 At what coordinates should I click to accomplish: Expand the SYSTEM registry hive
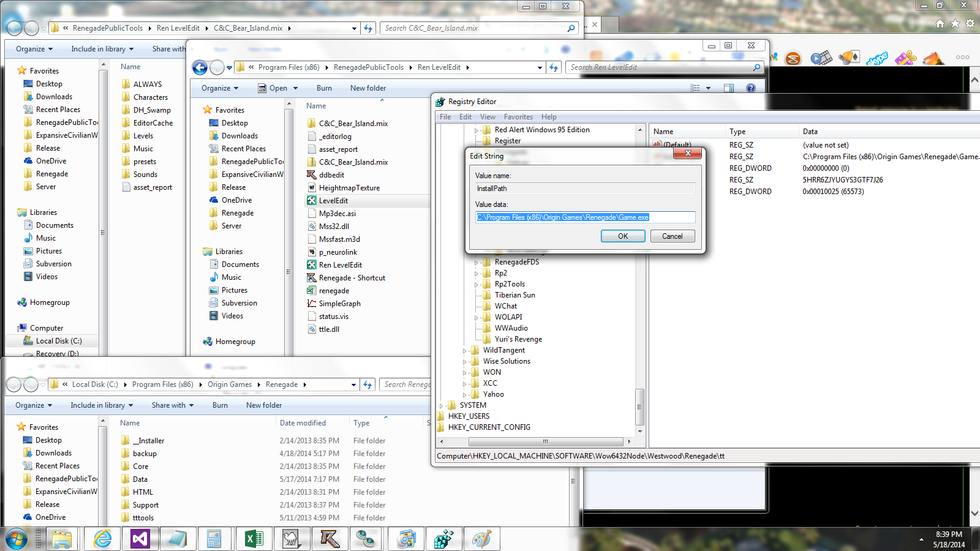pos(442,406)
